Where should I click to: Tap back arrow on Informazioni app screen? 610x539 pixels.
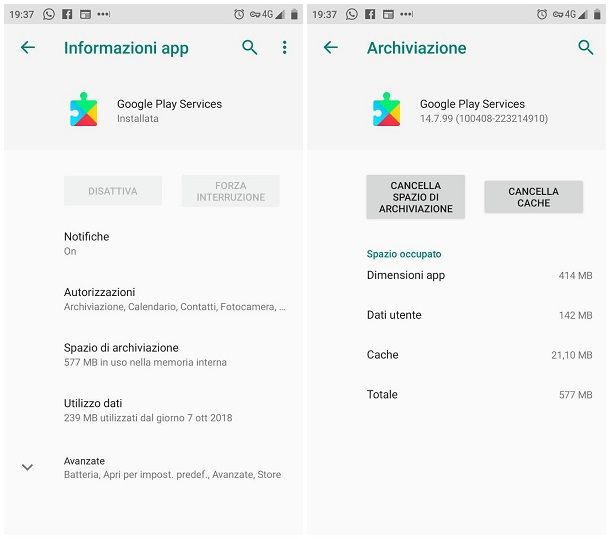point(28,47)
